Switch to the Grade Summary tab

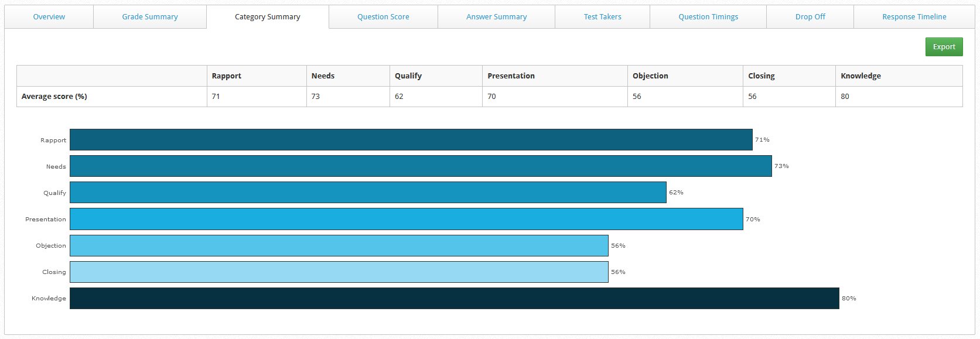pos(150,17)
